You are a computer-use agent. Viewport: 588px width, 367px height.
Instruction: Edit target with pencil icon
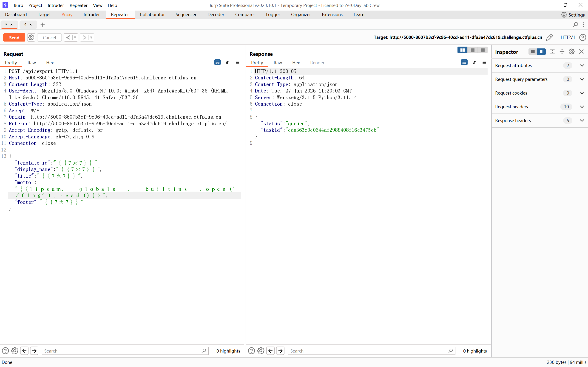point(549,37)
